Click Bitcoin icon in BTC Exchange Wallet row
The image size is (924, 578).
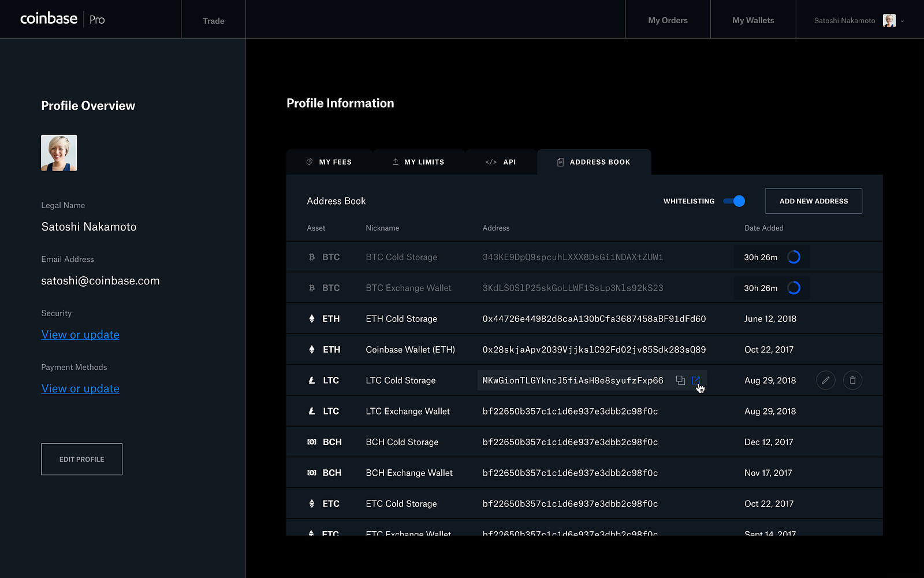click(x=312, y=288)
